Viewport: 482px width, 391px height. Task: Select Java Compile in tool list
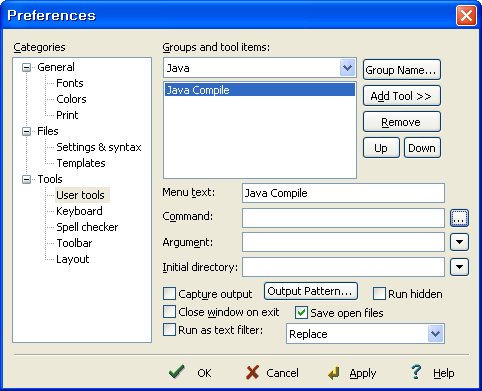(x=260, y=90)
